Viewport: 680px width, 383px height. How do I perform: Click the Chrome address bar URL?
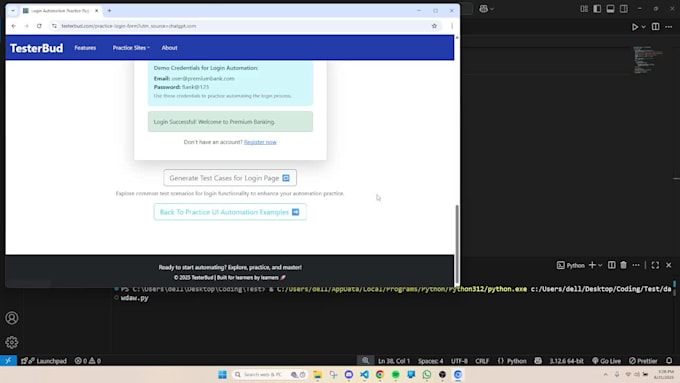129,26
